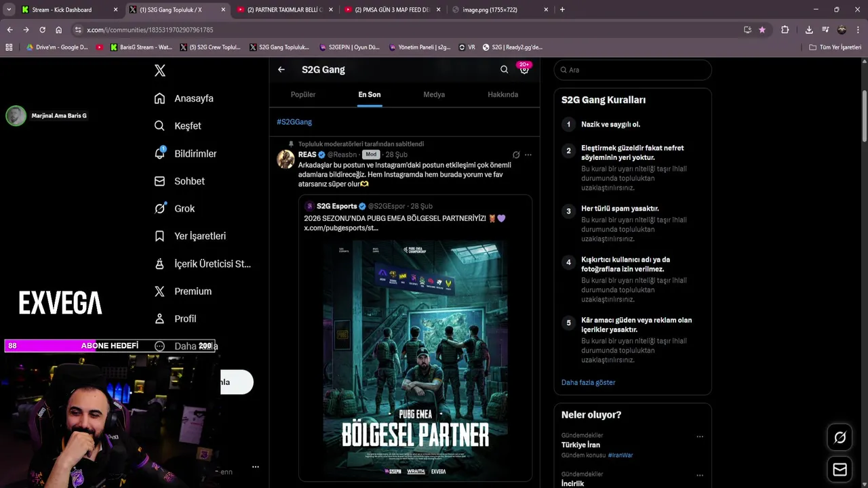The height and width of the screenshot is (488, 868).
Task: Click Daha fazla göster link
Action: click(x=589, y=382)
